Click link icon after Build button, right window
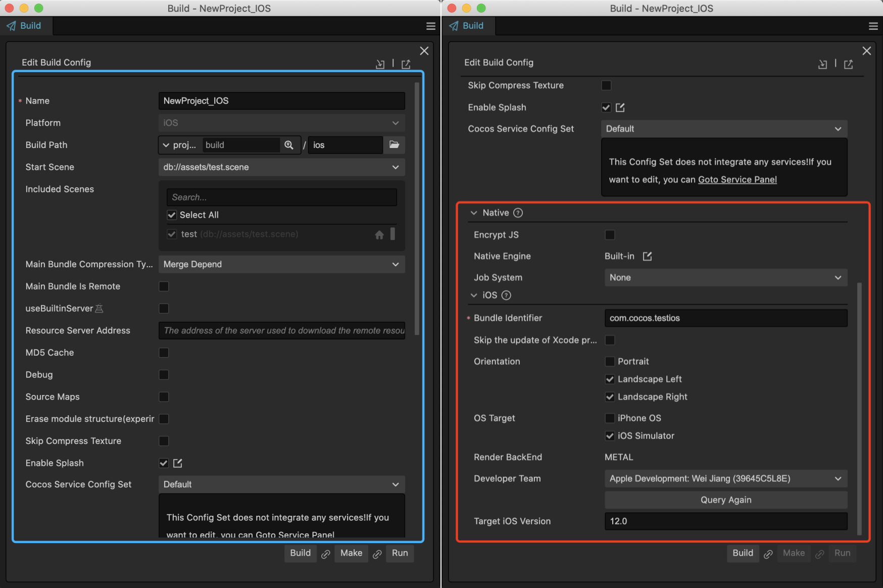Viewport: 883px width, 588px height. pyautogui.click(x=768, y=554)
